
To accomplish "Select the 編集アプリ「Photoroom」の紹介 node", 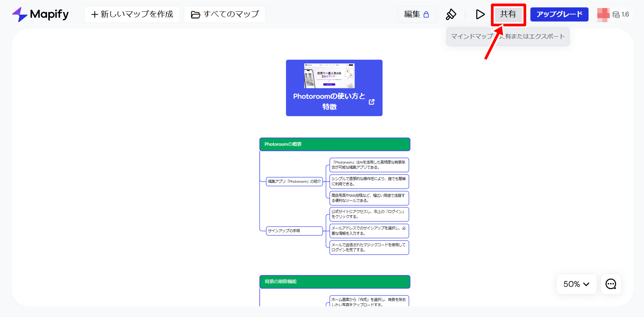I will pos(294,182).
